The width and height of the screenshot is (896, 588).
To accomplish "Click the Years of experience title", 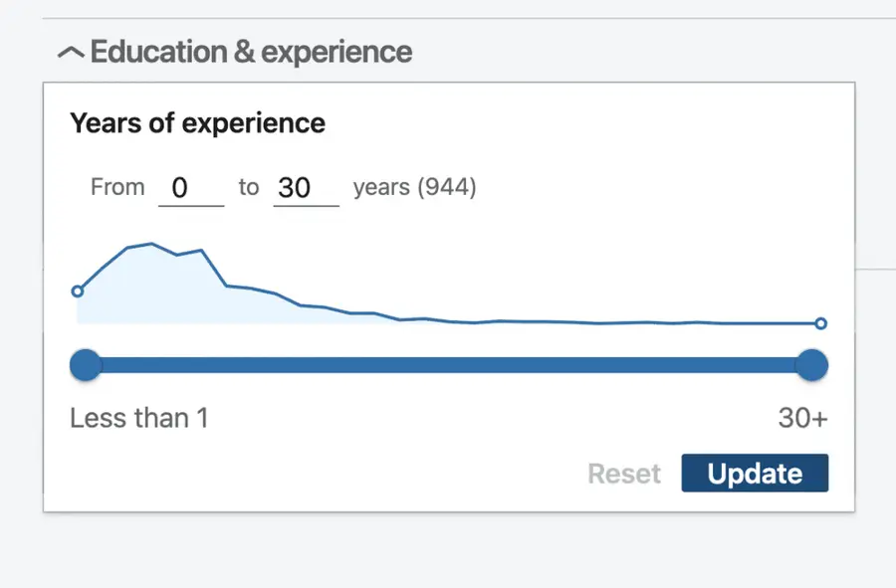I will click(197, 122).
